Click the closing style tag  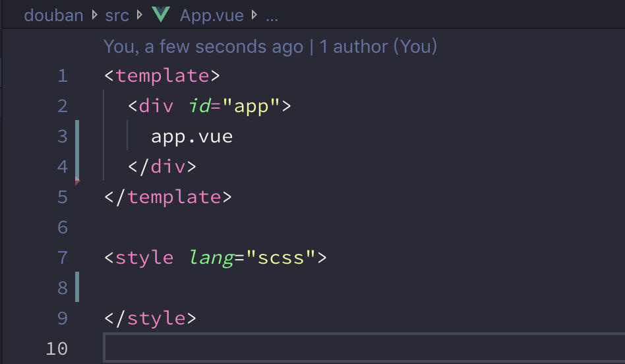tap(150, 318)
